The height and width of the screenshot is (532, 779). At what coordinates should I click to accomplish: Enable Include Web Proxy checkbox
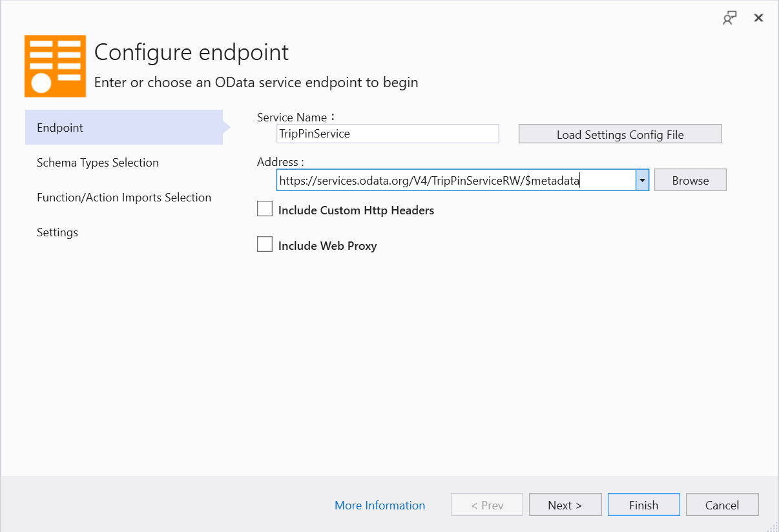point(265,245)
